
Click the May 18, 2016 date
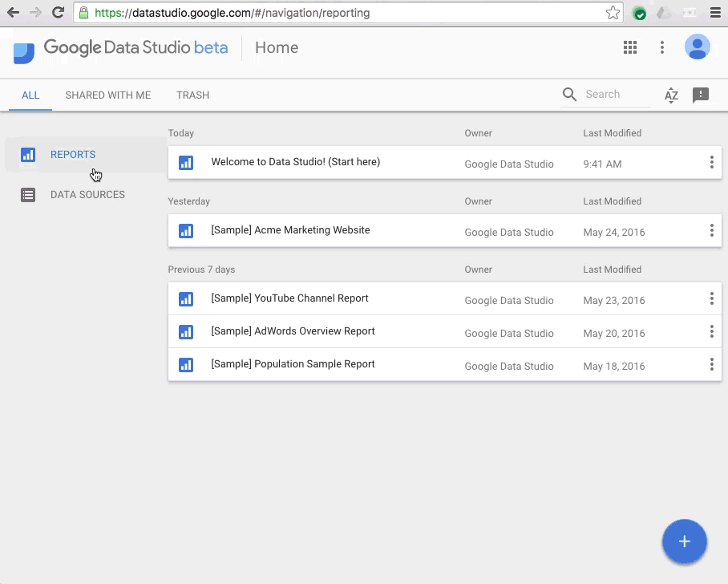coord(614,367)
